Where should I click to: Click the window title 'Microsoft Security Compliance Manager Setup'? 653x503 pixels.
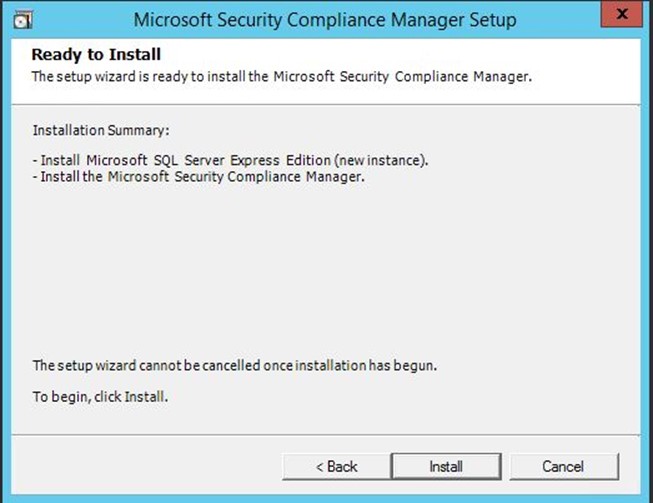coord(325,20)
